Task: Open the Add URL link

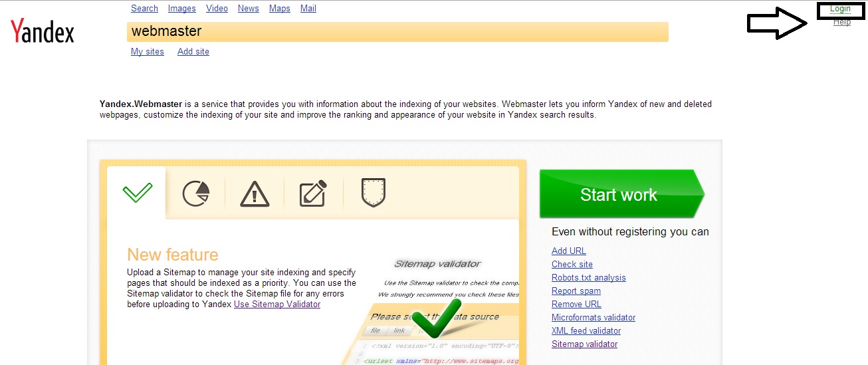Action: [x=569, y=251]
